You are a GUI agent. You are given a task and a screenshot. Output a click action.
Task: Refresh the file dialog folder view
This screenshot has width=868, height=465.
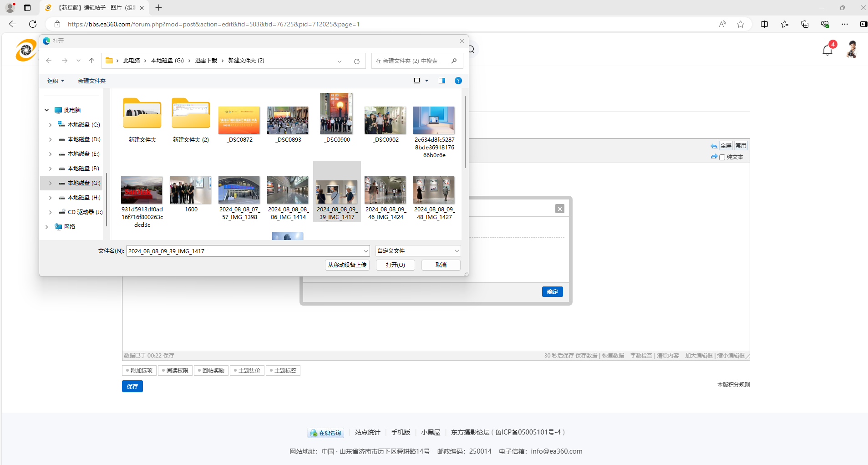(x=357, y=61)
